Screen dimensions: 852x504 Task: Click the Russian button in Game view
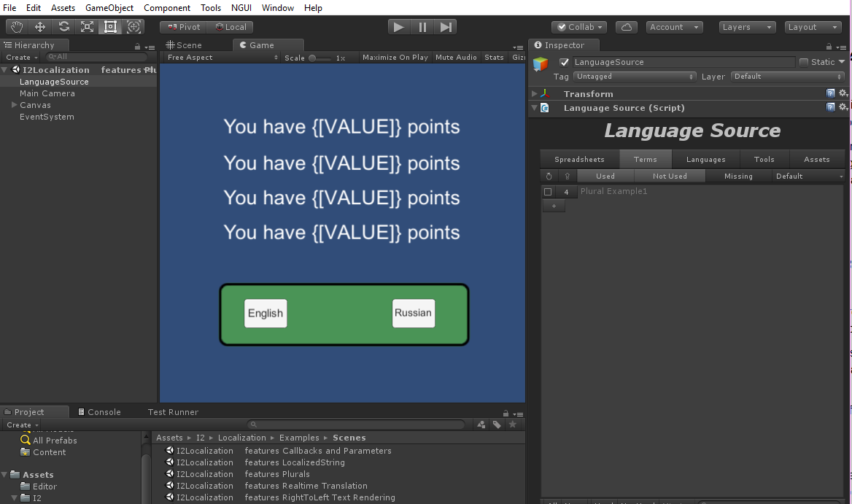pyautogui.click(x=413, y=313)
